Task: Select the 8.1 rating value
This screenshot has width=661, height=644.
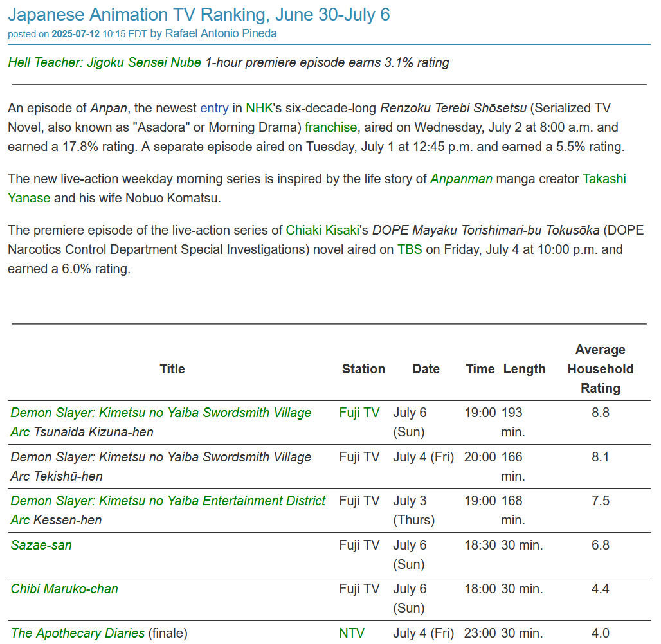Action: pos(601,457)
